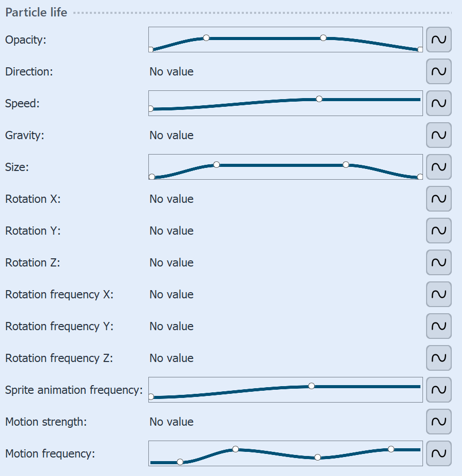This screenshot has width=462, height=476.
Task: Open the curve editor for Motion strength
Action: coord(438,422)
